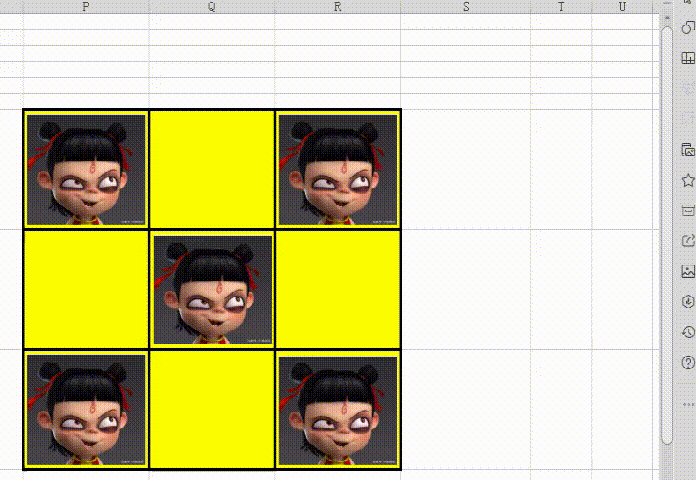This screenshot has height=480, width=696.
Task: Open the help question mark icon
Action: click(688, 362)
